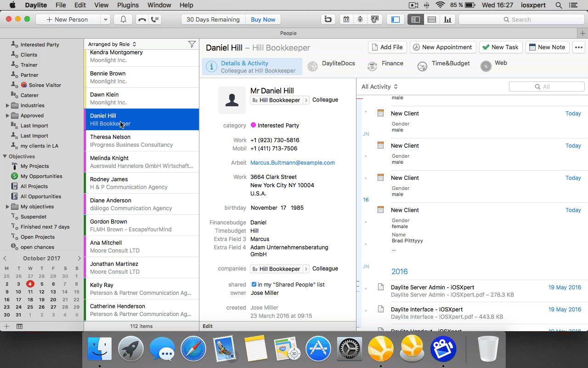Open the more options ellipsis button
This screenshot has height=368, width=588.
(579, 47)
